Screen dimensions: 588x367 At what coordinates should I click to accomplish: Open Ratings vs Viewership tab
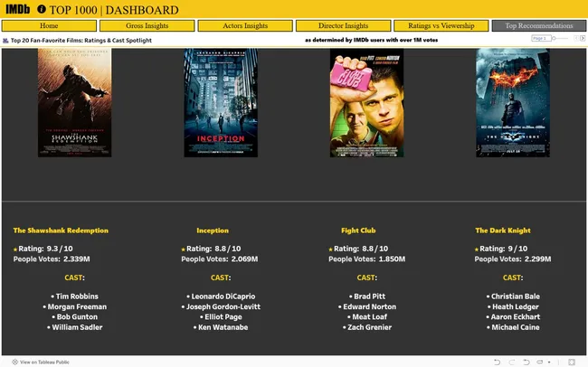coord(441,25)
